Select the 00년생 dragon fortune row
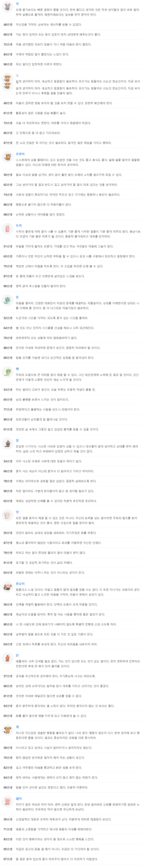 tap(71, 358)
